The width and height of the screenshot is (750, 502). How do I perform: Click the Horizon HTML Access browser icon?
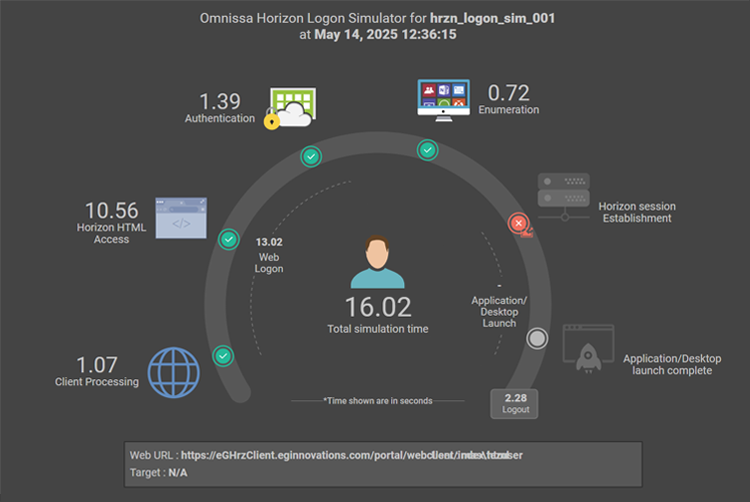pos(181,218)
